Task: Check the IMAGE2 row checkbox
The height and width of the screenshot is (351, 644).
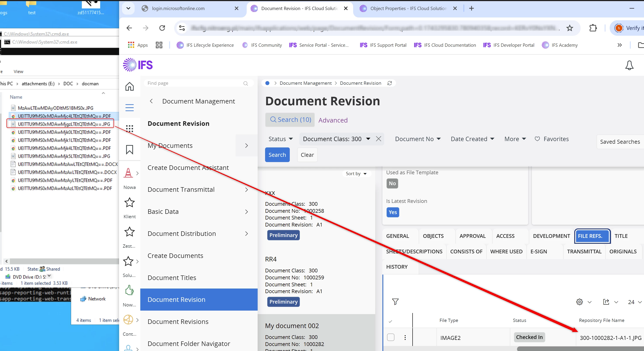Action: pos(391,337)
